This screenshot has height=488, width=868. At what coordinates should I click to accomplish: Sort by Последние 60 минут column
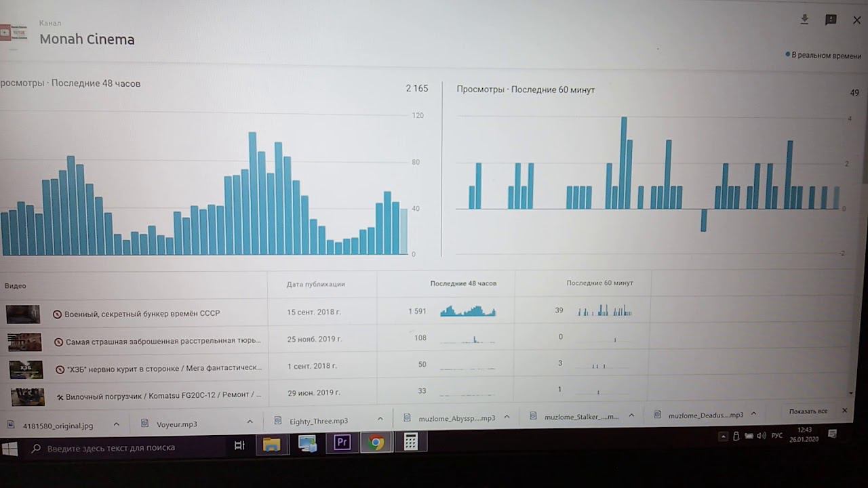click(599, 283)
